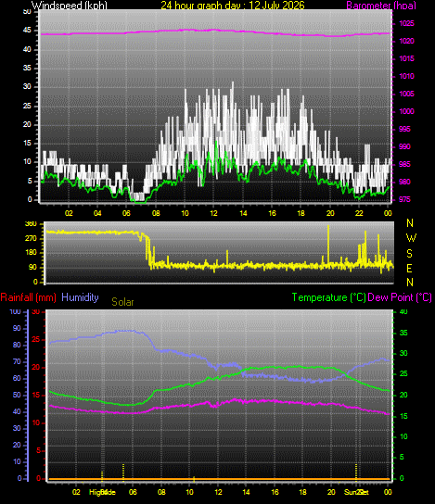This screenshot has height=504, width=435.
Task: Click the 45 value on the windspeed axis
Action: 27,31
